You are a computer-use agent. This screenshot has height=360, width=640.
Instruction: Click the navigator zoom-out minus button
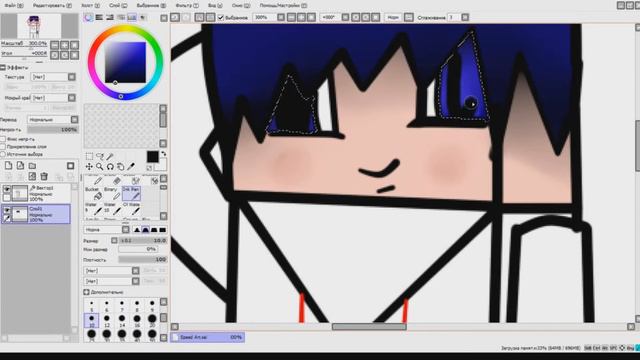click(55, 45)
